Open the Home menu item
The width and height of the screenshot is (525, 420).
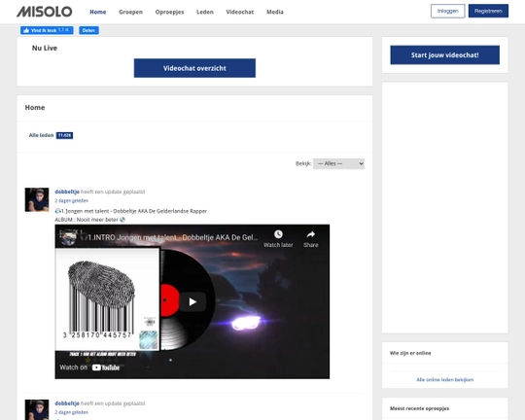(98, 12)
